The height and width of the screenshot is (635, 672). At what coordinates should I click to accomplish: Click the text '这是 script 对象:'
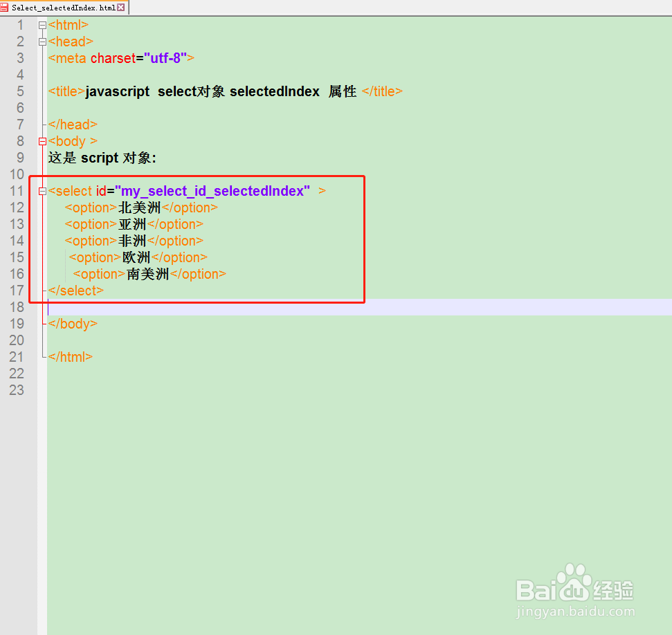[x=102, y=158]
